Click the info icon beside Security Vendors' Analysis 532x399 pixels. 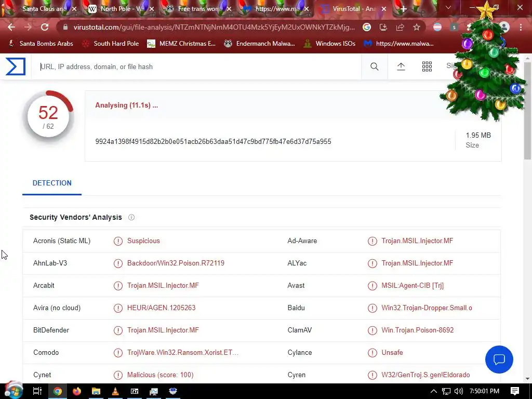(131, 217)
